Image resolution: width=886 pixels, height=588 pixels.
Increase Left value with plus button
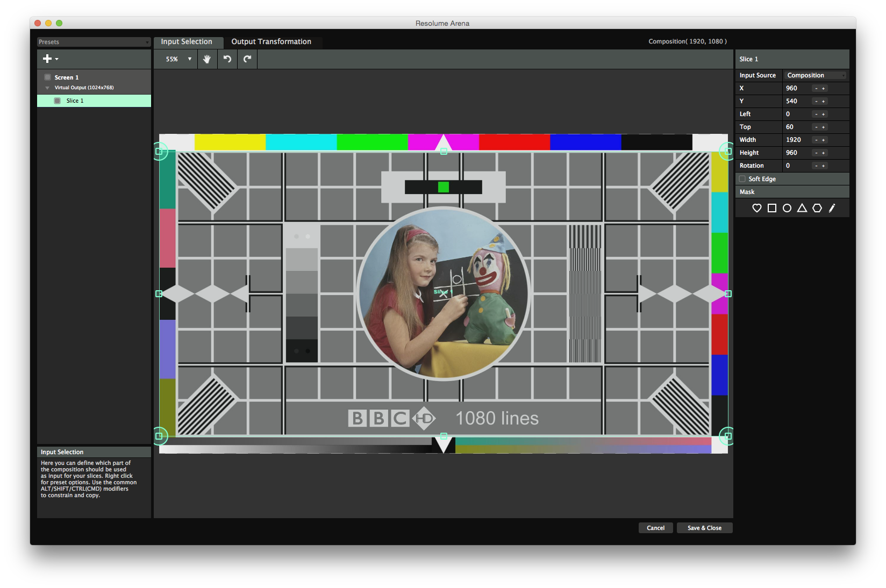823,114
